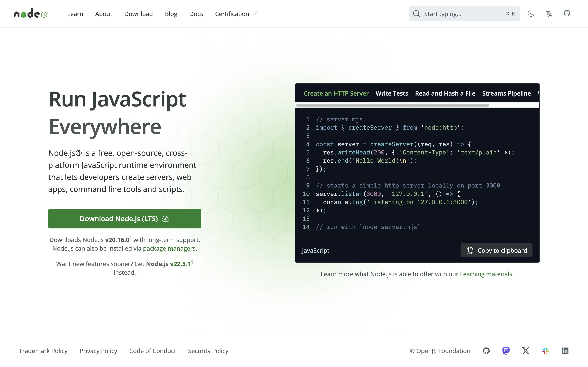Switch to the Write Tests tab
The height and width of the screenshot is (367, 588).
click(x=392, y=93)
